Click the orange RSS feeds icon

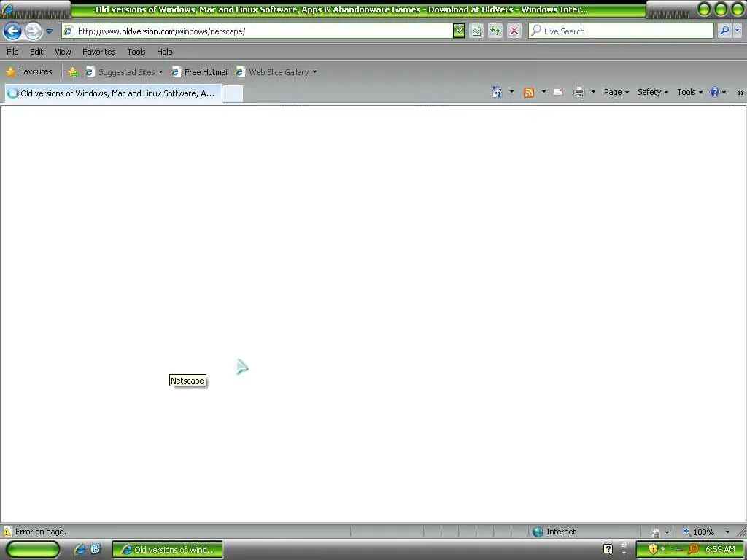pyautogui.click(x=529, y=93)
